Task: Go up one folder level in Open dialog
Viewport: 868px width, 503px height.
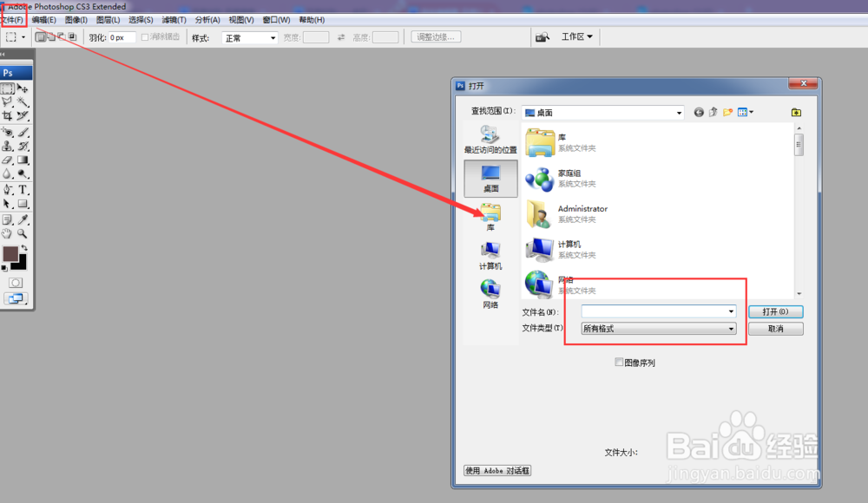Action: click(713, 113)
